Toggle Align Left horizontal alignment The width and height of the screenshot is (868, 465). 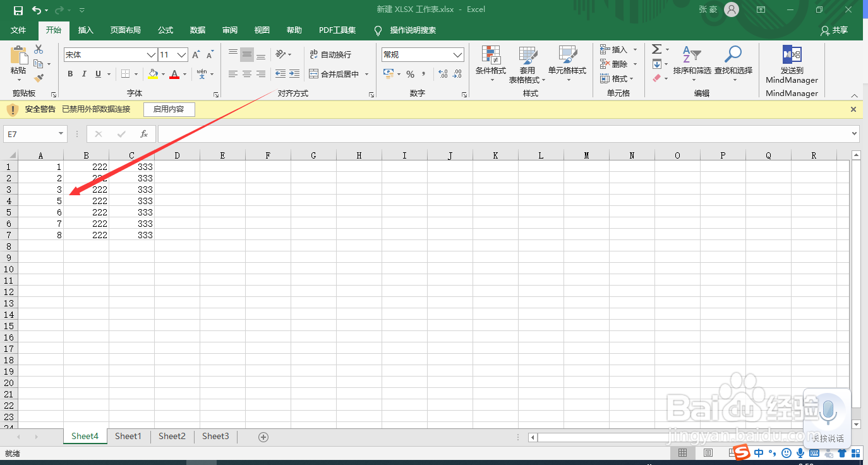pyautogui.click(x=233, y=75)
